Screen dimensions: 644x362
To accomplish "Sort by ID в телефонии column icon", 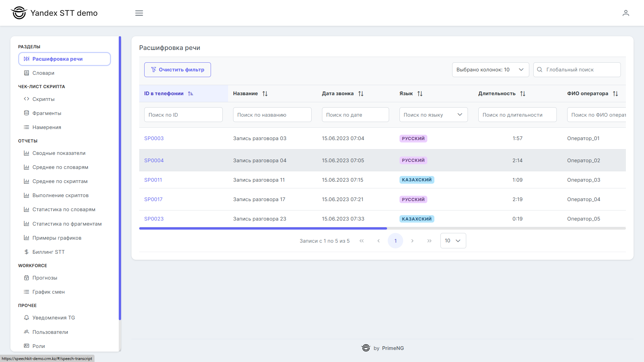I will (191, 94).
